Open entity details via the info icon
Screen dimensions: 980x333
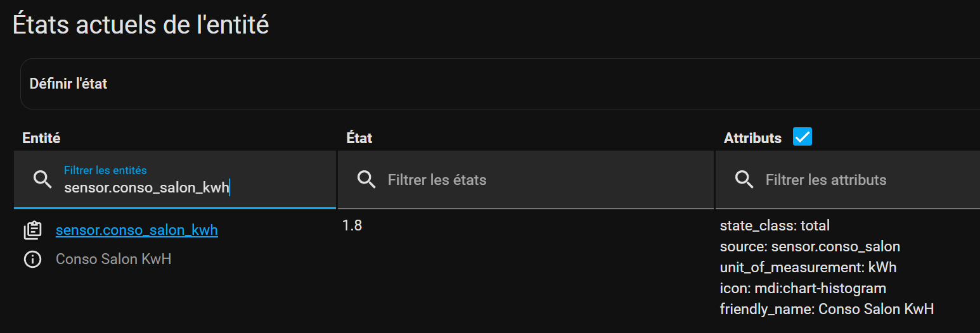point(32,260)
